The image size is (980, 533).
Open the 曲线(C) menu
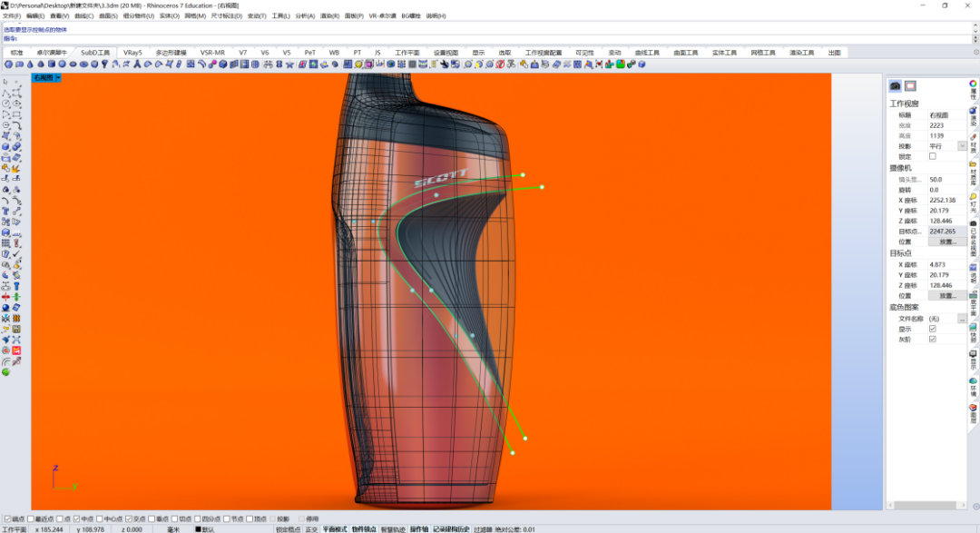(83, 15)
